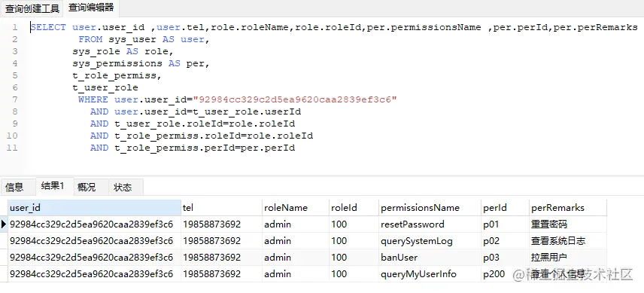Click the current row indicator arrow
The image size is (644, 293).
pyautogui.click(x=4, y=224)
